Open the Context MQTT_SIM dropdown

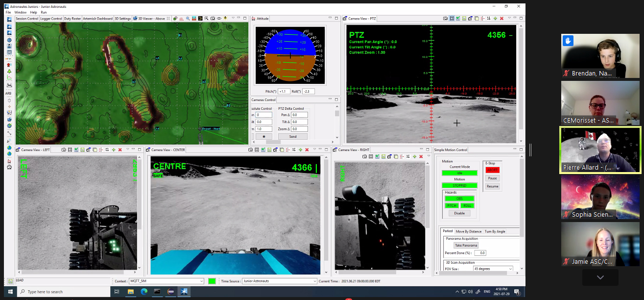(166, 281)
